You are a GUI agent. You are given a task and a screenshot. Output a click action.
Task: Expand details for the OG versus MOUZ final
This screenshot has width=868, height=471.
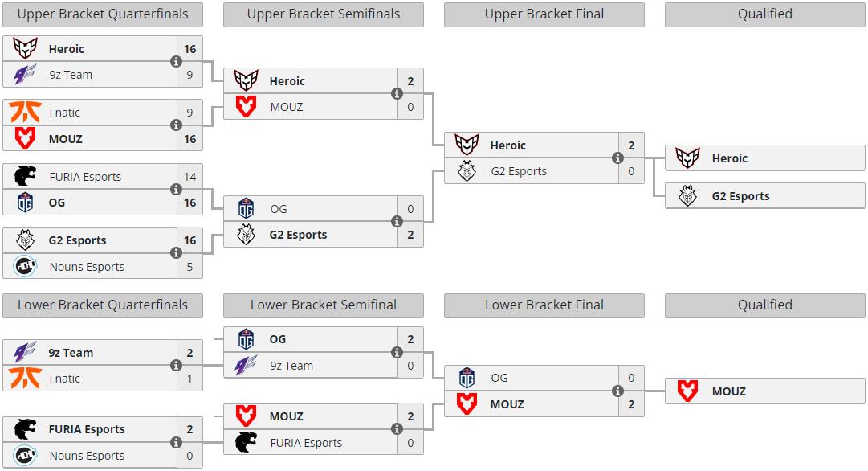coord(617,390)
